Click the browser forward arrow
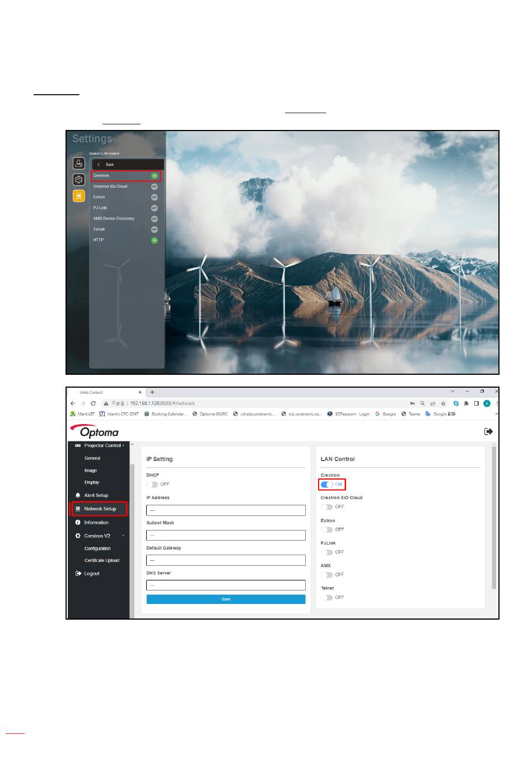Screen dimensions: 532x758 click(83, 403)
